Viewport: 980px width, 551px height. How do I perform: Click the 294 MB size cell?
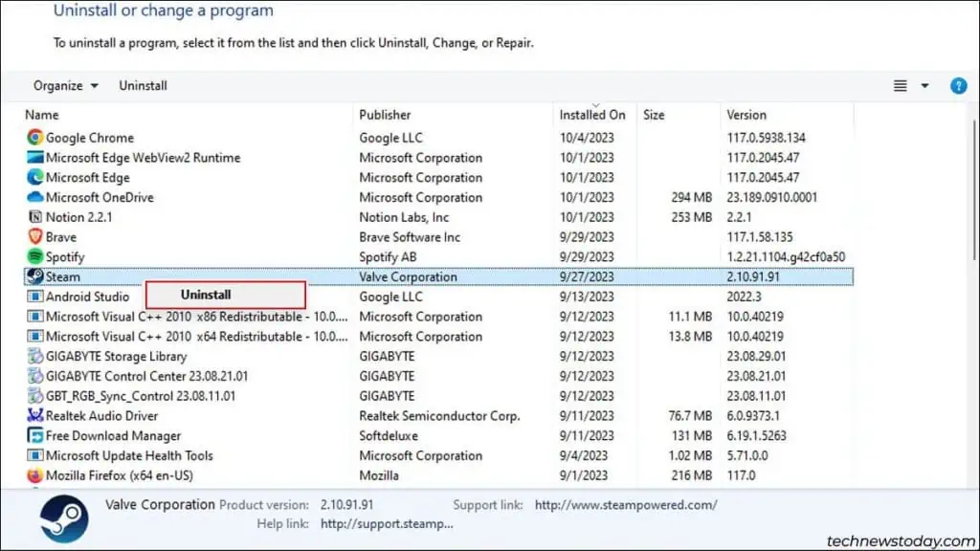[691, 197]
